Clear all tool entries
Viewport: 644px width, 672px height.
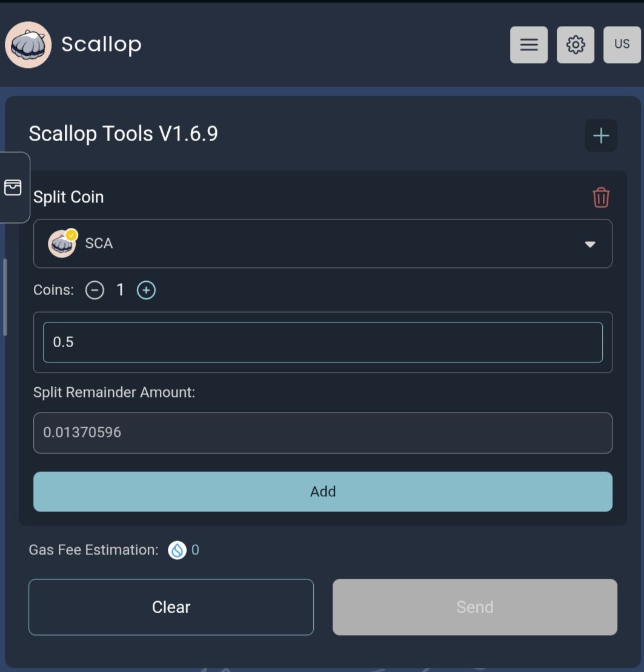click(x=171, y=607)
